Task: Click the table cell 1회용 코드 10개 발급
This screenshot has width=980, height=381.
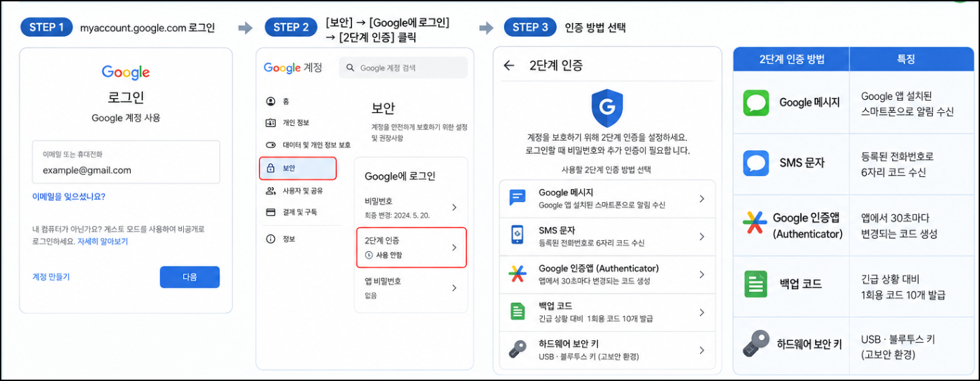Action: tap(903, 295)
